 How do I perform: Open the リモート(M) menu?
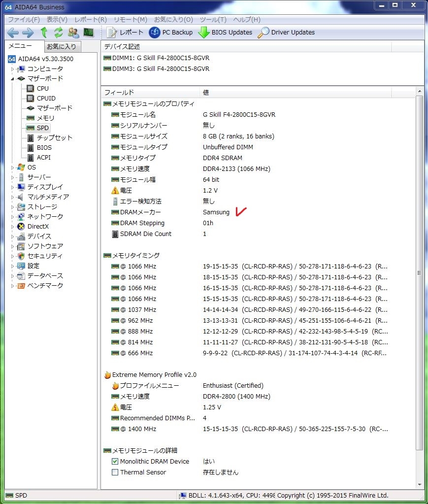(x=131, y=20)
